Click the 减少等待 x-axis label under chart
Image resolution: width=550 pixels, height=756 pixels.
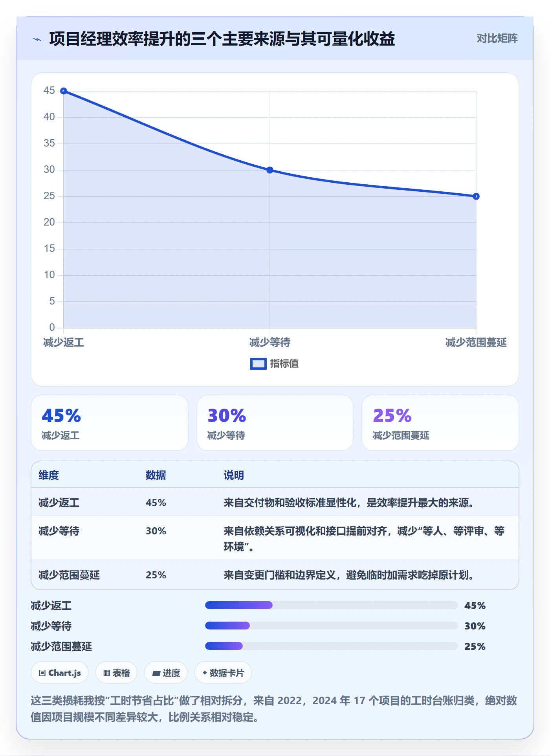(x=270, y=343)
